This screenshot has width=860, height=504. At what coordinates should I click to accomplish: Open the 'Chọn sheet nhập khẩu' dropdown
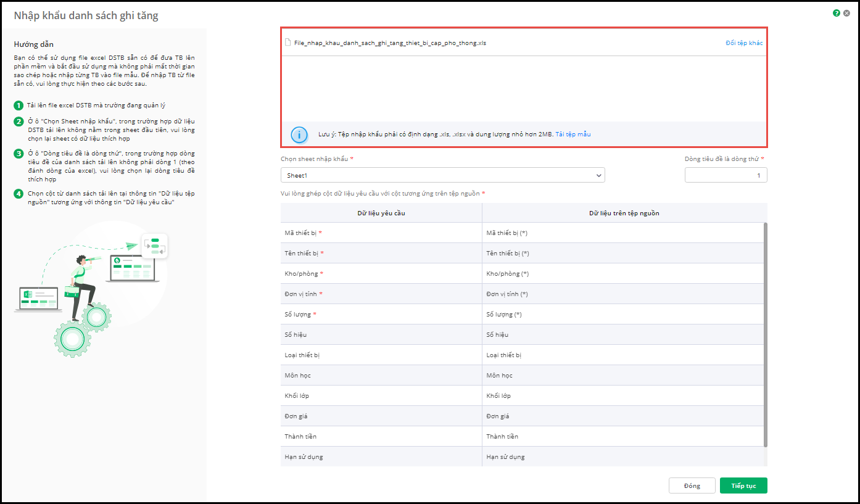tap(442, 176)
